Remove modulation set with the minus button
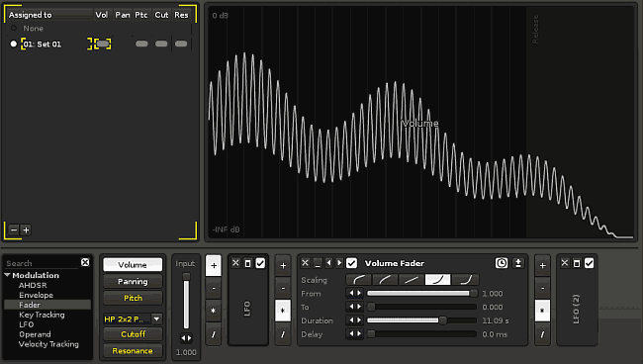The height and width of the screenshot is (364, 643). click(14, 229)
